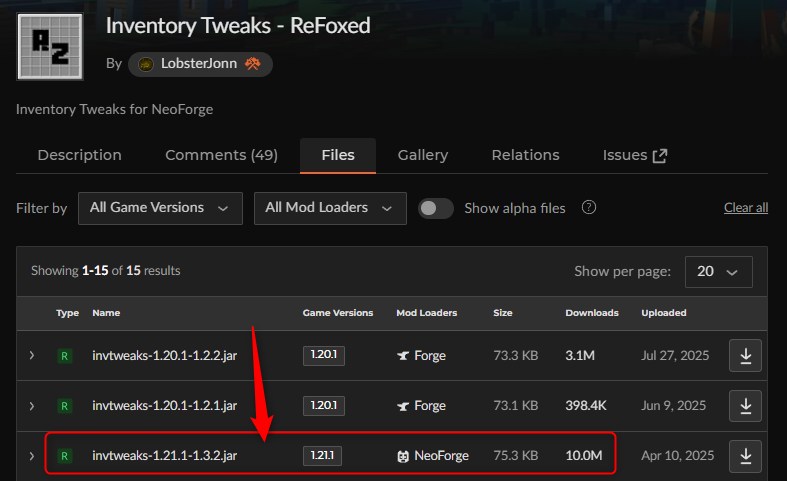
Task: Click the 1.20.1 version tag for invtweaks-1.20.1-1.2.2.jar
Action: (324, 355)
